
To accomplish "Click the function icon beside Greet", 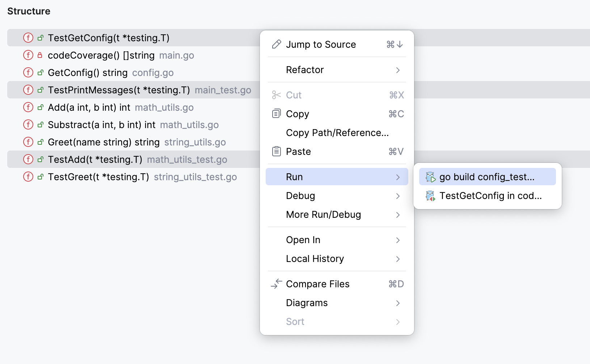I will (x=28, y=142).
